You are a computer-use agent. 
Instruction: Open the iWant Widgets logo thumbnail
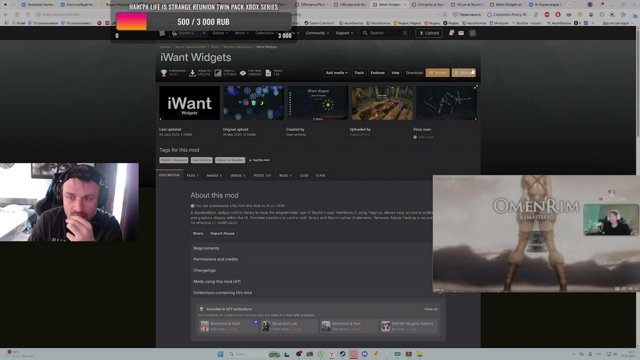189,103
